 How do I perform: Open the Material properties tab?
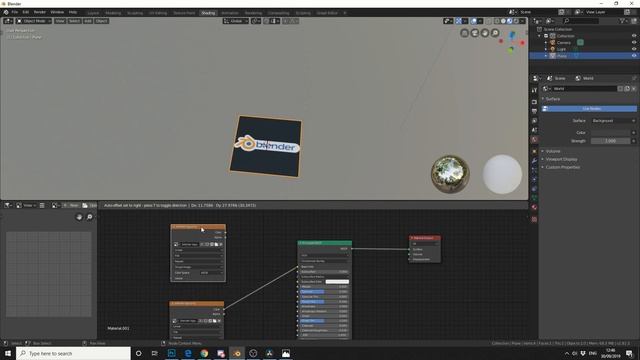coord(534,207)
